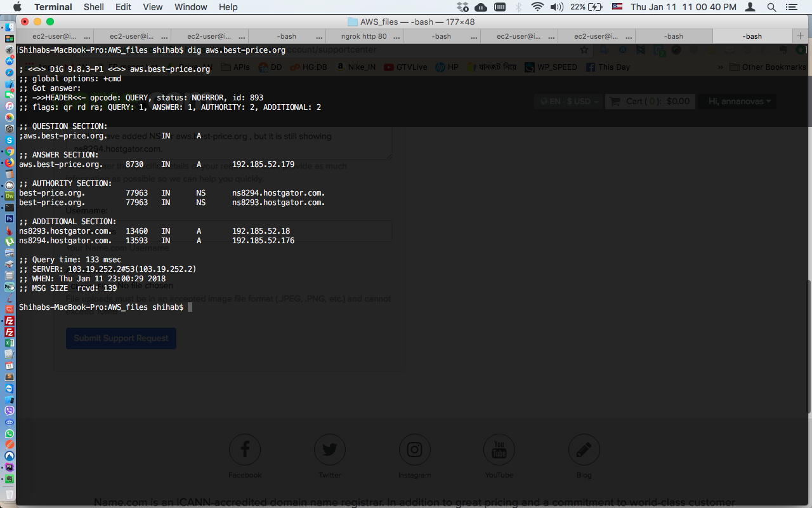The width and height of the screenshot is (812, 508).
Task: Add a new Terminal tab
Action: [x=800, y=36]
